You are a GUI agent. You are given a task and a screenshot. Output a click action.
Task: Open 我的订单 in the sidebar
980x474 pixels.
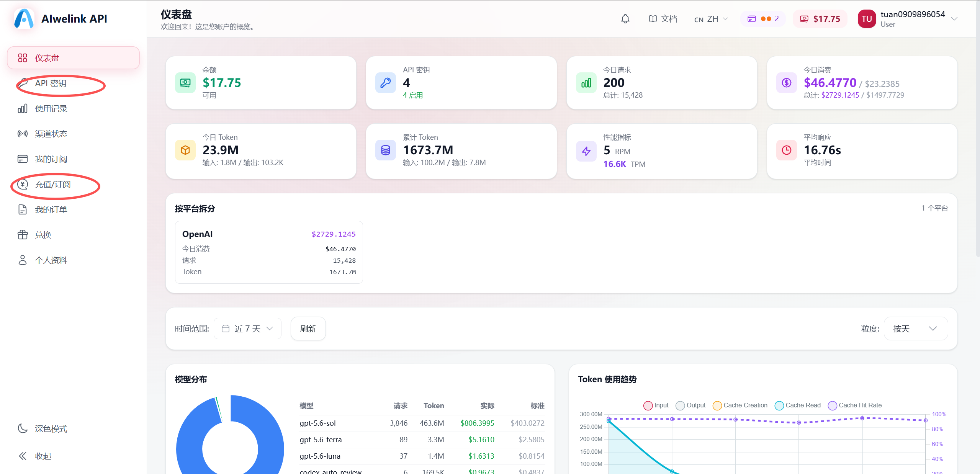tap(73, 209)
